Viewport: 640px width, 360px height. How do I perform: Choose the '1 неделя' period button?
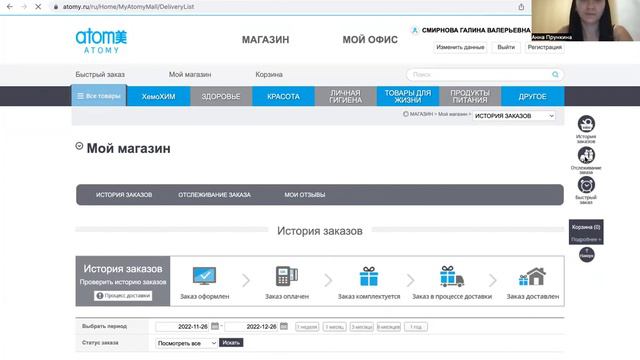(x=307, y=327)
